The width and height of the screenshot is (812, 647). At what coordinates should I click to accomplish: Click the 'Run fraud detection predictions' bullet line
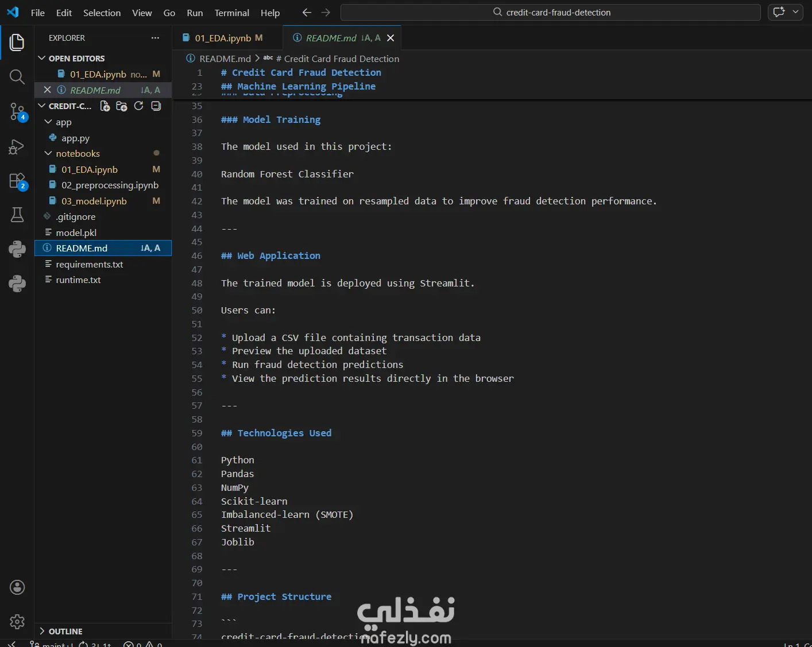point(312,365)
